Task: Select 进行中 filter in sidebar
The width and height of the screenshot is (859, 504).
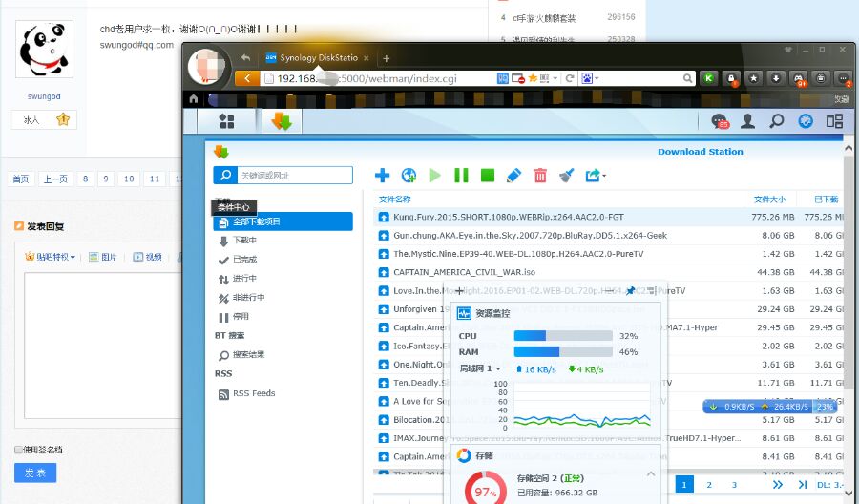Action: click(x=244, y=279)
